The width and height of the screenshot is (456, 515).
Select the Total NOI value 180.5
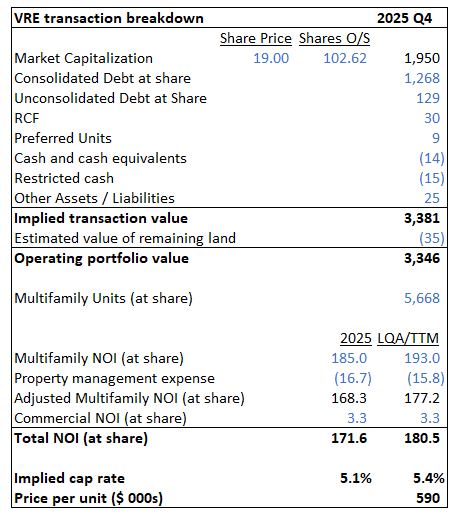click(x=422, y=438)
